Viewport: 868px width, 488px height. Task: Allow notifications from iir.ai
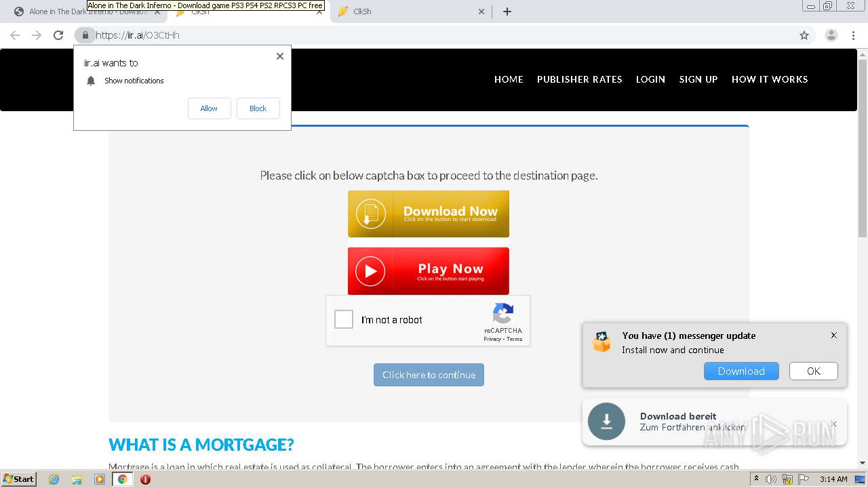(209, 108)
